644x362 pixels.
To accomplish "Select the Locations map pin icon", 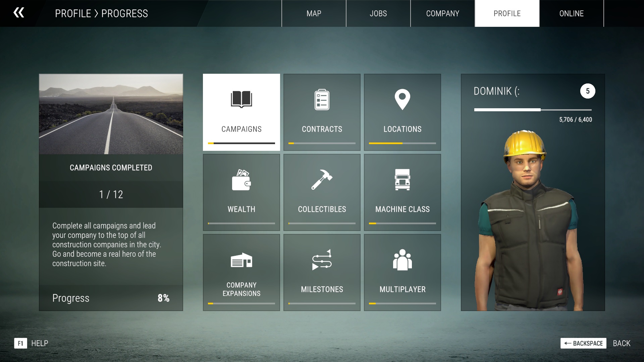I will pyautogui.click(x=402, y=100).
